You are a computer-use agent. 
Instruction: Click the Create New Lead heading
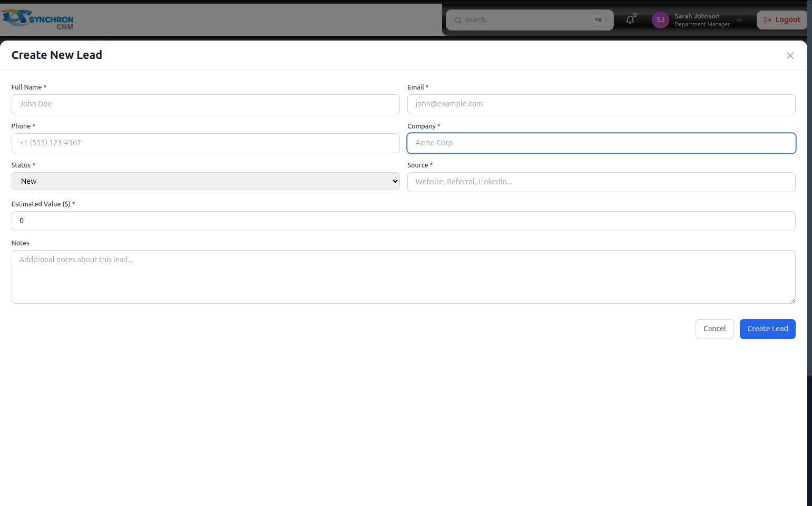[x=57, y=55]
